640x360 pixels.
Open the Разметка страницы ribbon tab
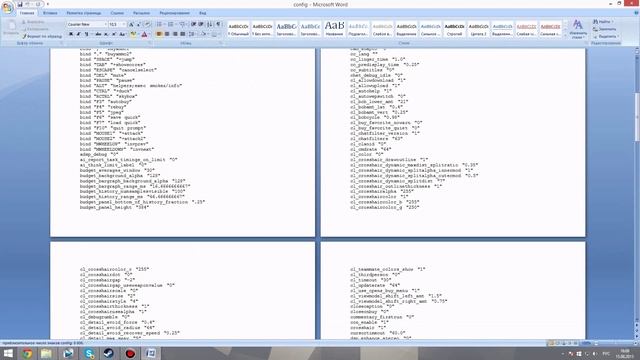click(x=84, y=13)
